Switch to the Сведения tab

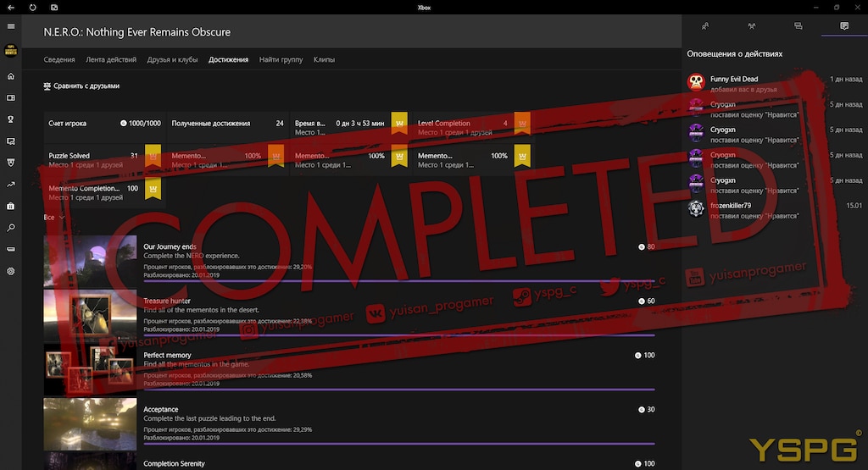[59, 60]
